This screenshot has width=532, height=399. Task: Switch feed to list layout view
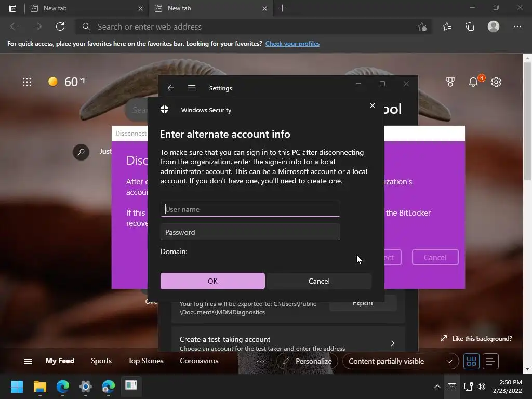tap(490, 362)
